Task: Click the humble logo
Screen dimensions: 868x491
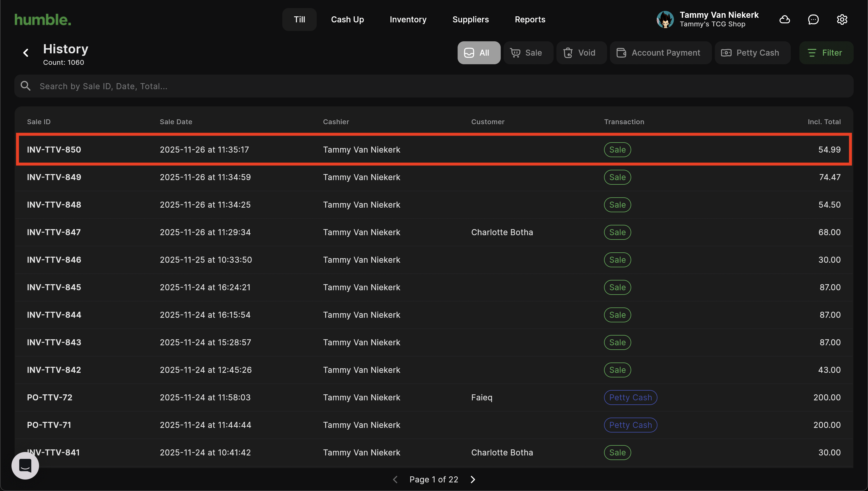Action: pos(43,20)
